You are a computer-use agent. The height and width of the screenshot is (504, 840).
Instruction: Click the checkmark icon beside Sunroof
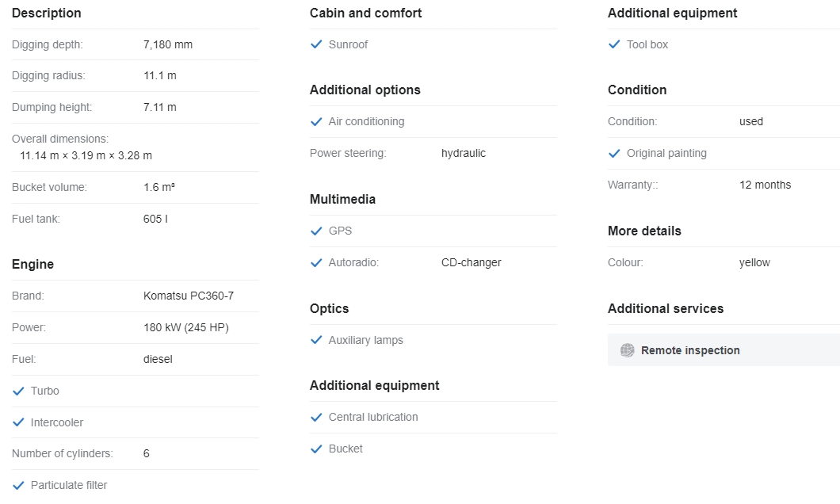click(316, 44)
